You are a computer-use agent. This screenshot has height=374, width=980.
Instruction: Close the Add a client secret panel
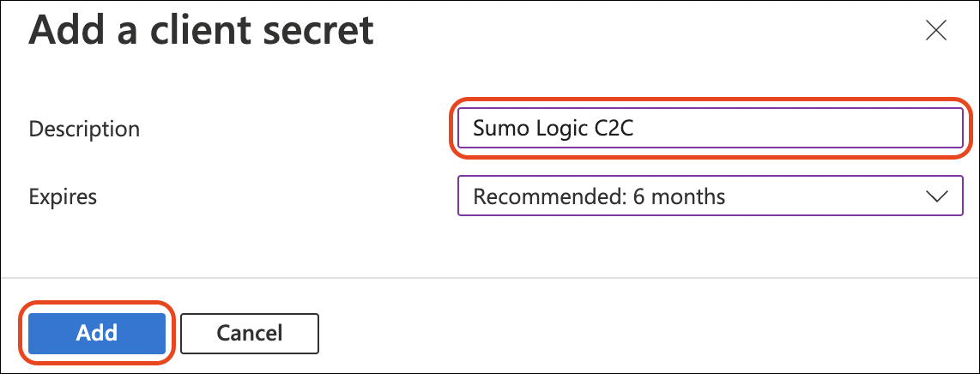tap(935, 32)
